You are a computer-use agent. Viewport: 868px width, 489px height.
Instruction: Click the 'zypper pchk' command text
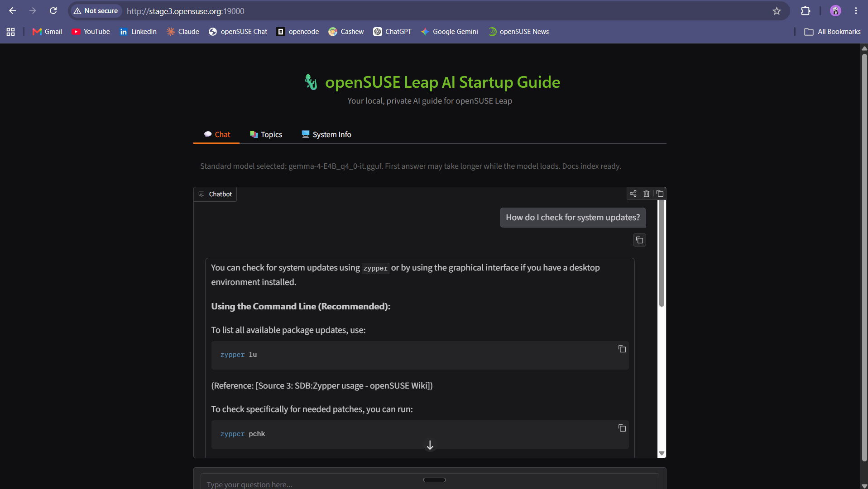(243, 434)
